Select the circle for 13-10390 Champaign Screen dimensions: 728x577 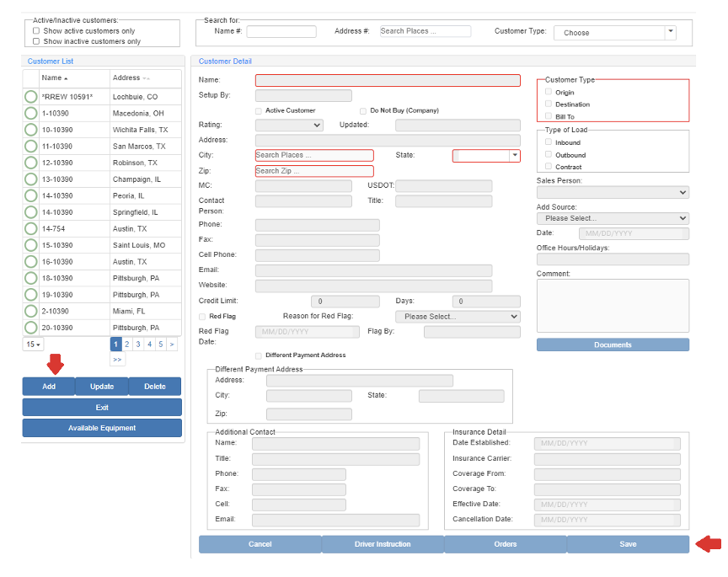point(30,179)
